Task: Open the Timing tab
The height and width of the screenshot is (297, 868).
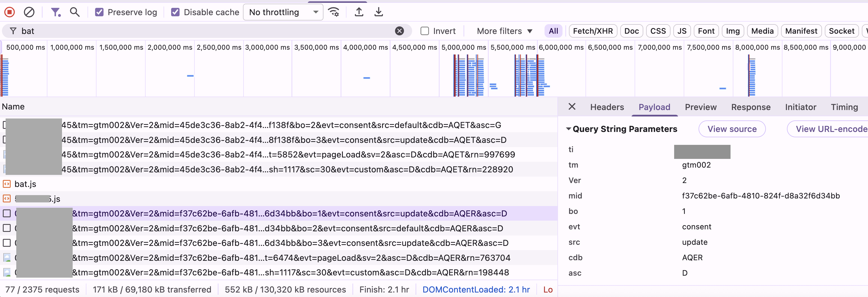Action: pos(844,107)
